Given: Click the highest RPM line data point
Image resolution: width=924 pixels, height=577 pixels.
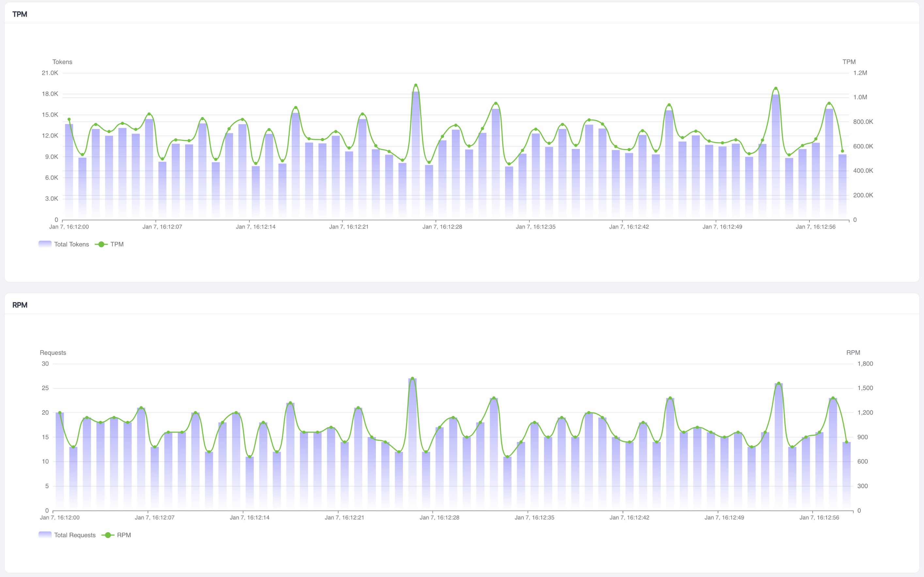Looking at the screenshot, I should click(412, 379).
